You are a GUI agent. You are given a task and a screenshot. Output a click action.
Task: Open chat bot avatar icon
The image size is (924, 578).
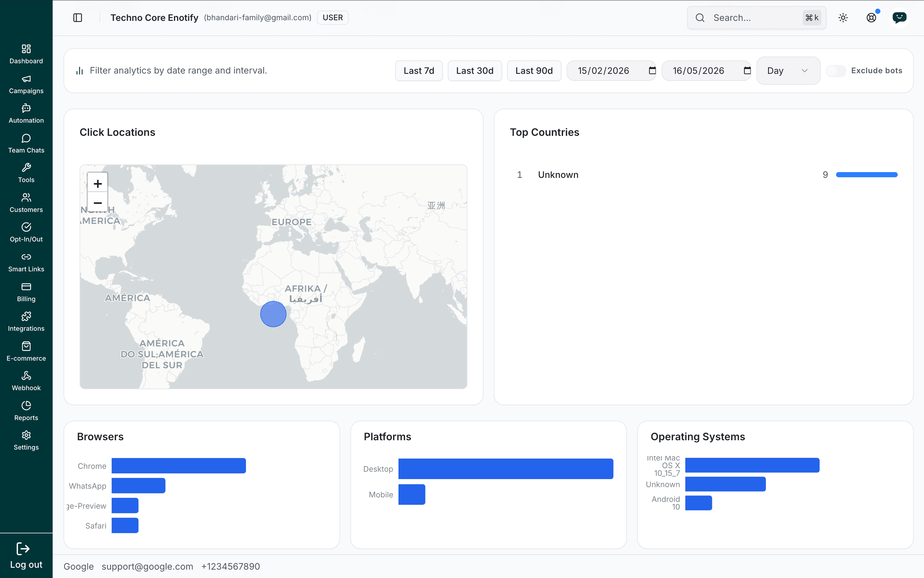900,18
